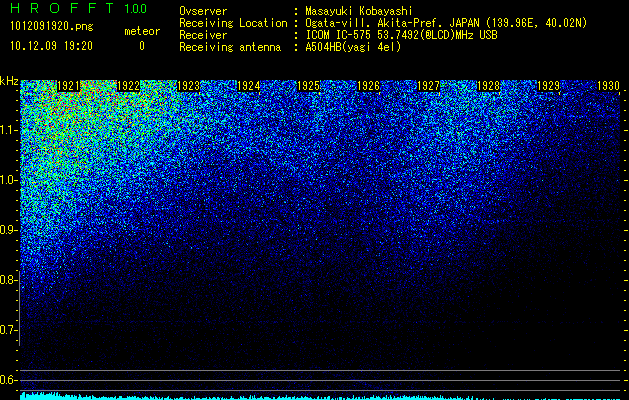Click the 0.7 kHz axis label
Viewport: 629px width, 400px height.
7,330
